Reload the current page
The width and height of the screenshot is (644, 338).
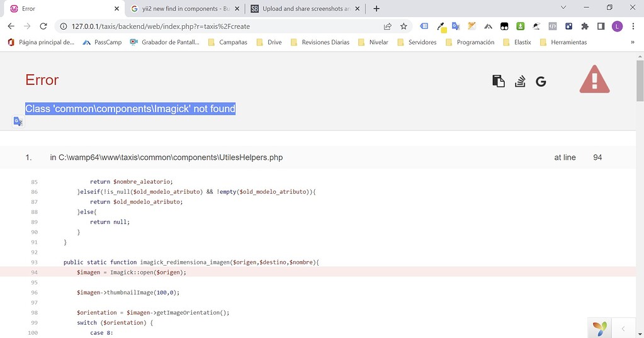coord(43,26)
